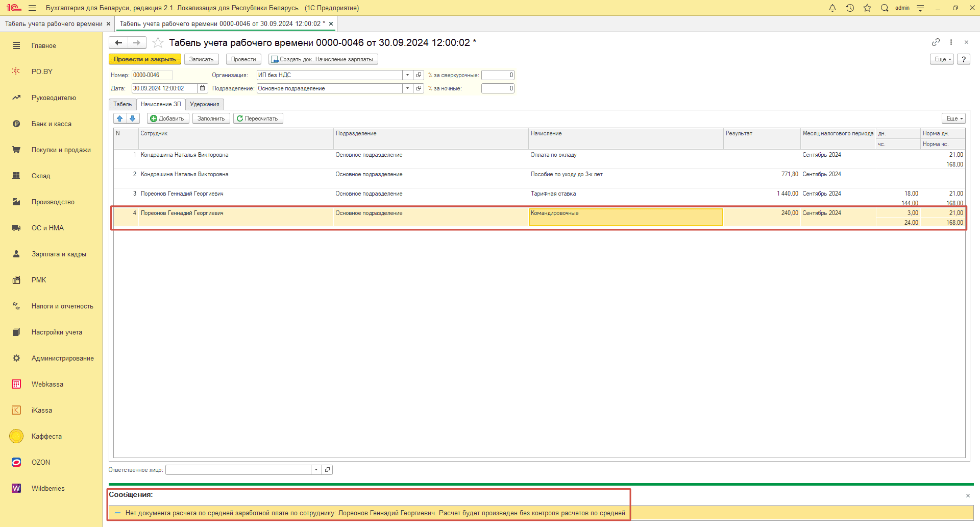Open the history clock icon
The image size is (980, 527).
[x=850, y=8]
